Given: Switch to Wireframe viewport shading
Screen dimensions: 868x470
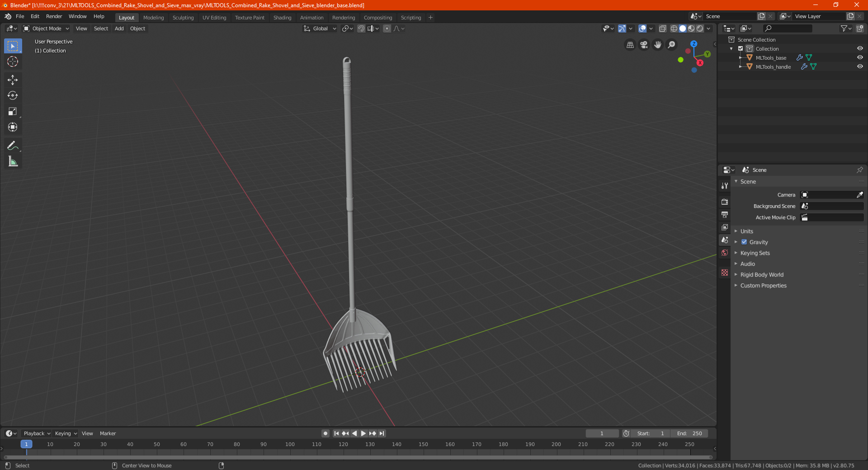Looking at the screenshot, I should [x=674, y=28].
